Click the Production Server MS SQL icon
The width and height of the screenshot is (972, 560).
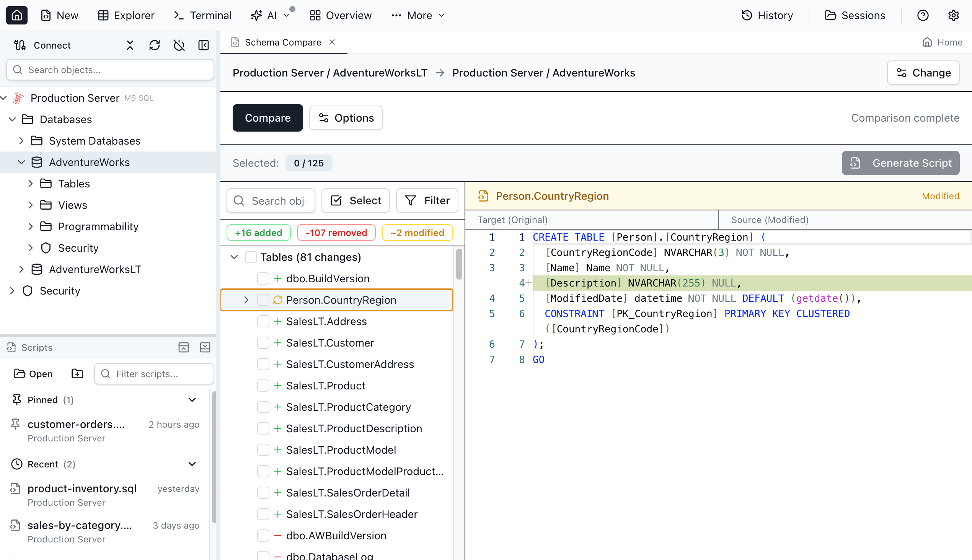point(18,98)
